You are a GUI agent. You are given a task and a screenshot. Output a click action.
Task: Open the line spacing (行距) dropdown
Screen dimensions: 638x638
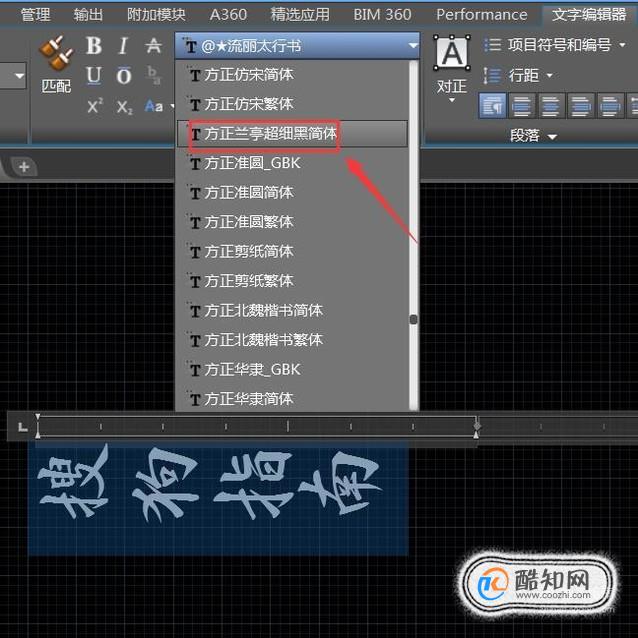click(x=518, y=76)
